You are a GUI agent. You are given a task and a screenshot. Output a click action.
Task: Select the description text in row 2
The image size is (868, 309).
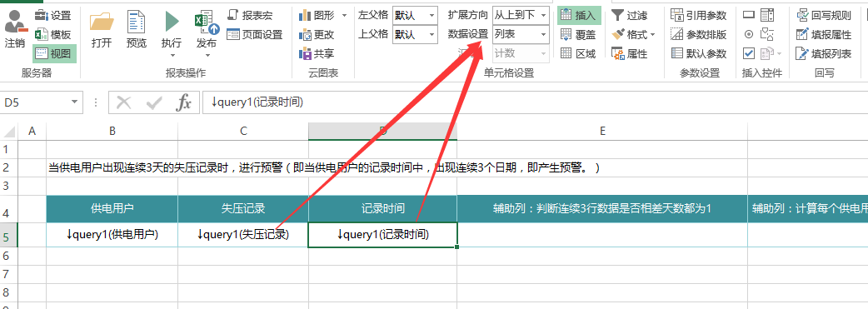pyautogui.click(x=324, y=168)
